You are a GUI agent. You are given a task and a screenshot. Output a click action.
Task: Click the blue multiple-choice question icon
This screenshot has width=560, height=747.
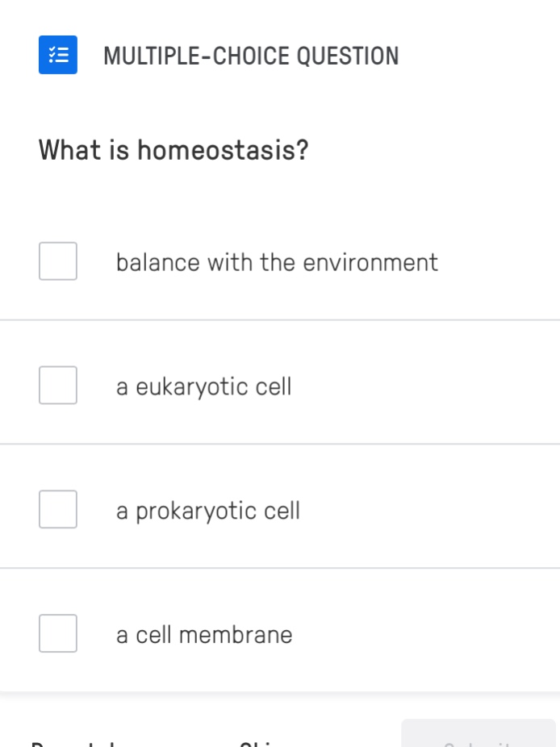click(57, 55)
